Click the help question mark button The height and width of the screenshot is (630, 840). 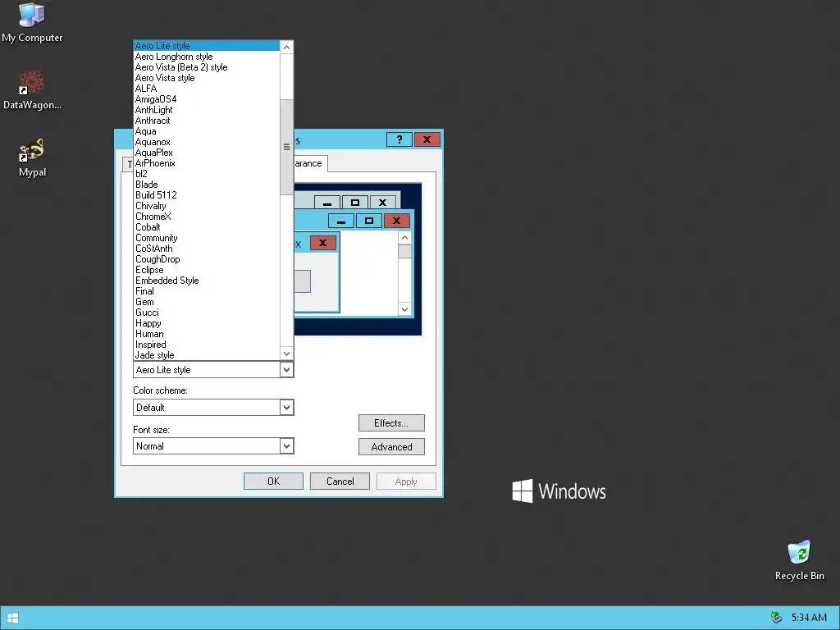point(399,139)
